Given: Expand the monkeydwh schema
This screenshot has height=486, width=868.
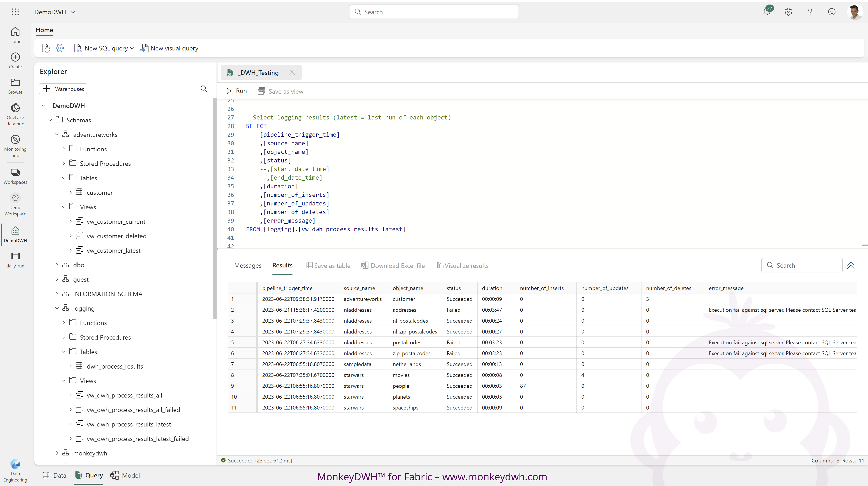Looking at the screenshot, I should click(57, 453).
